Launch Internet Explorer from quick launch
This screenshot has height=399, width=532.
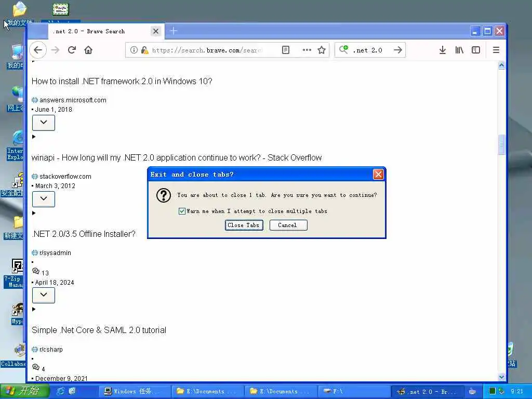60,391
